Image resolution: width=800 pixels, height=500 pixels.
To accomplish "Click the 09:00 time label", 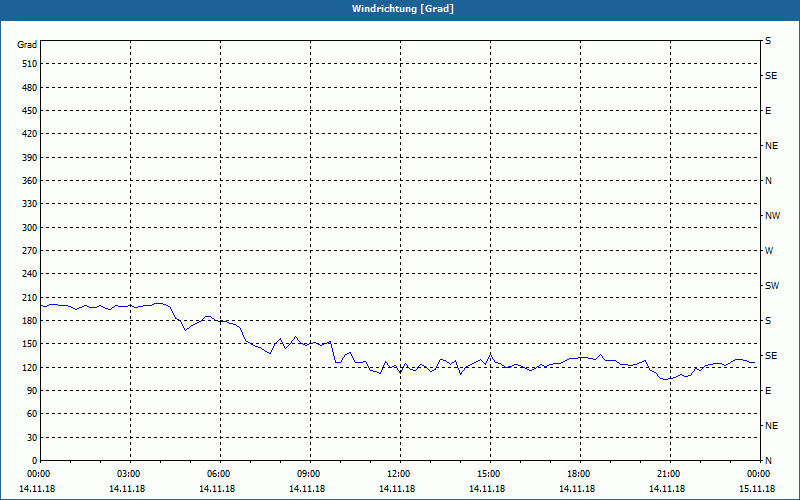I will click(x=310, y=474).
